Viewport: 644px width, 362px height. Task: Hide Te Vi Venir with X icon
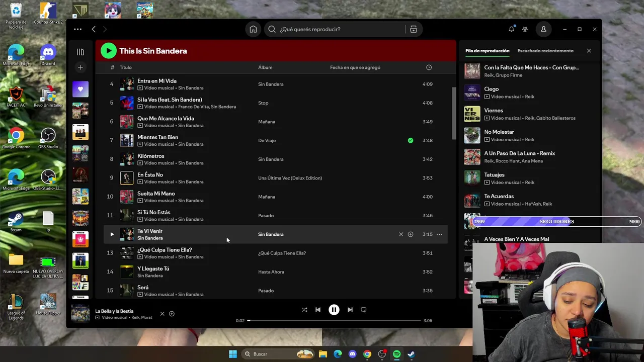point(401,234)
